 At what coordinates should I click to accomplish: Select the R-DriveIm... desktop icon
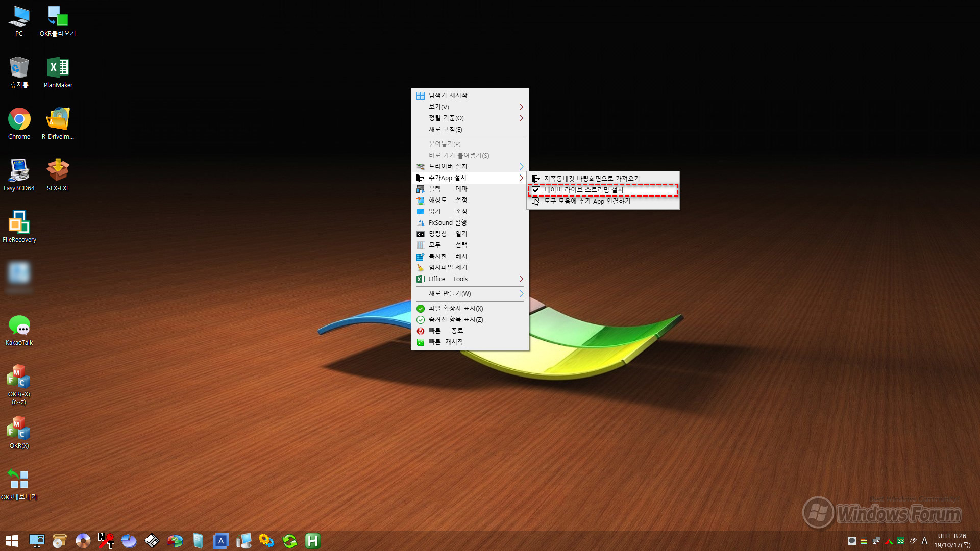pos(58,124)
